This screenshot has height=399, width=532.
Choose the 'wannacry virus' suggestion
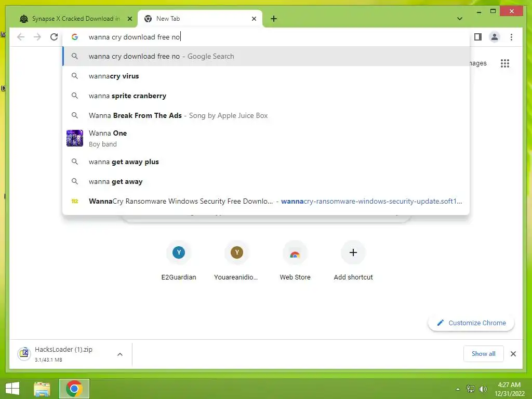tap(267, 76)
